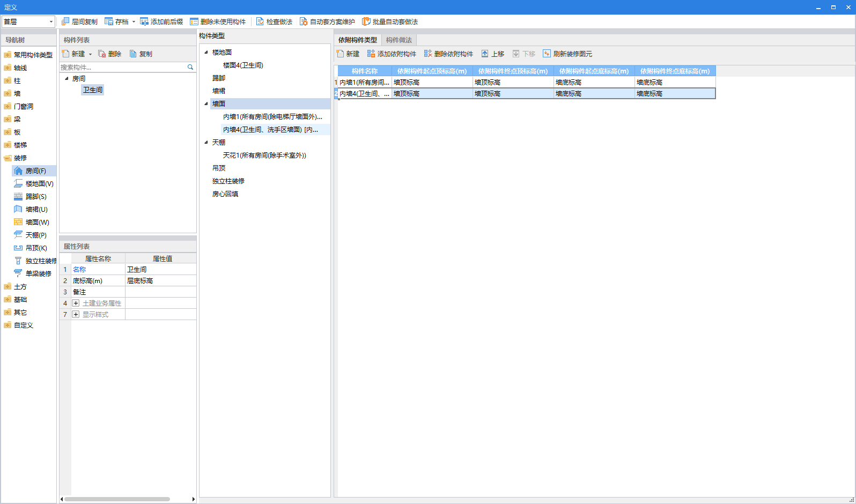Click the empty 备注 value cell
Viewport: 856px width, 504px height.
pyautogui.click(x=160, y=292)
